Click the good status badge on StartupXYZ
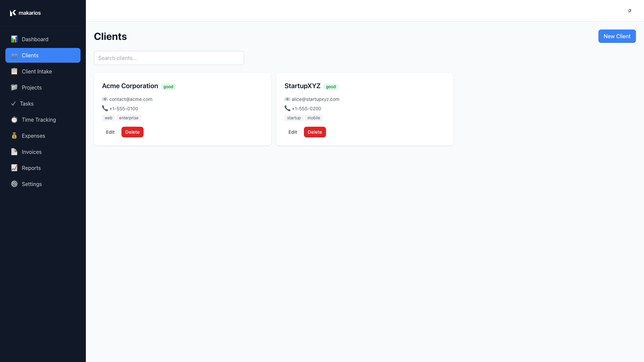 tap(331, 87)
